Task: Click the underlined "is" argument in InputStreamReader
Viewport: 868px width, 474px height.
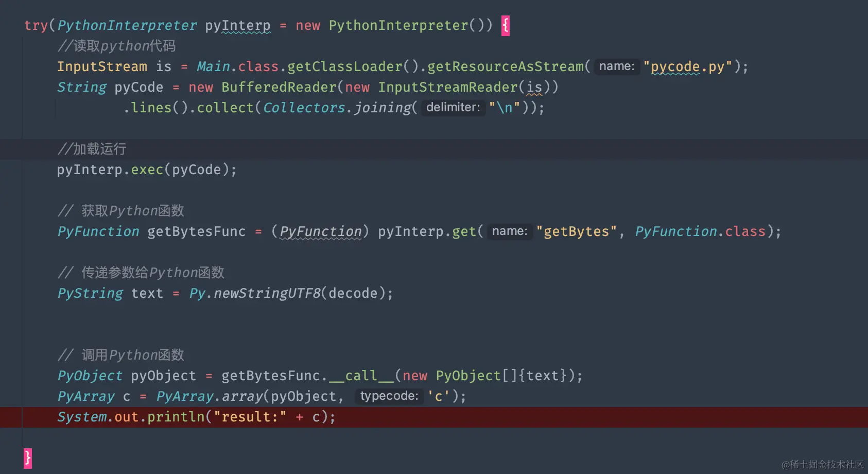Action: (534, 87)
